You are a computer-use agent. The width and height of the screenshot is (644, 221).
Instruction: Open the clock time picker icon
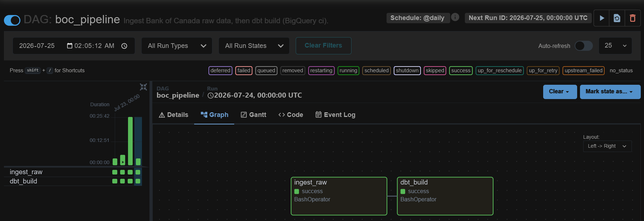pos(124,46)
